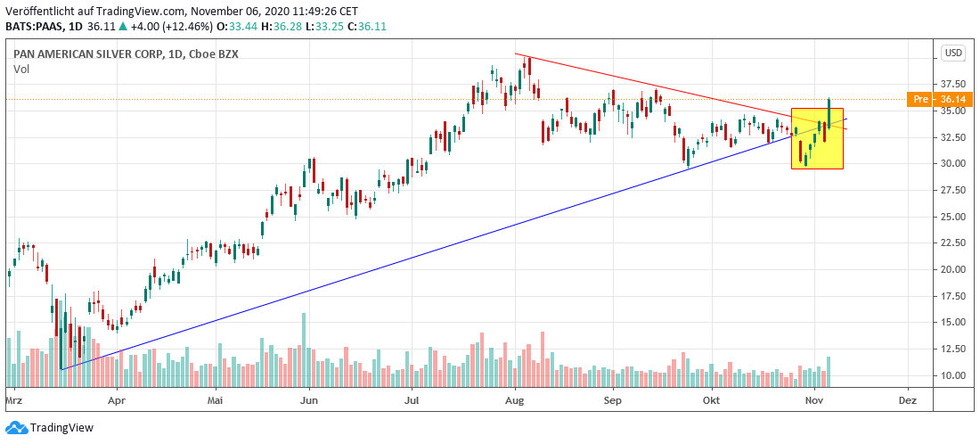The width and height of the screenshot is (980, 444).
Task: Open the USD currency selector
Action: pos(953,53)
